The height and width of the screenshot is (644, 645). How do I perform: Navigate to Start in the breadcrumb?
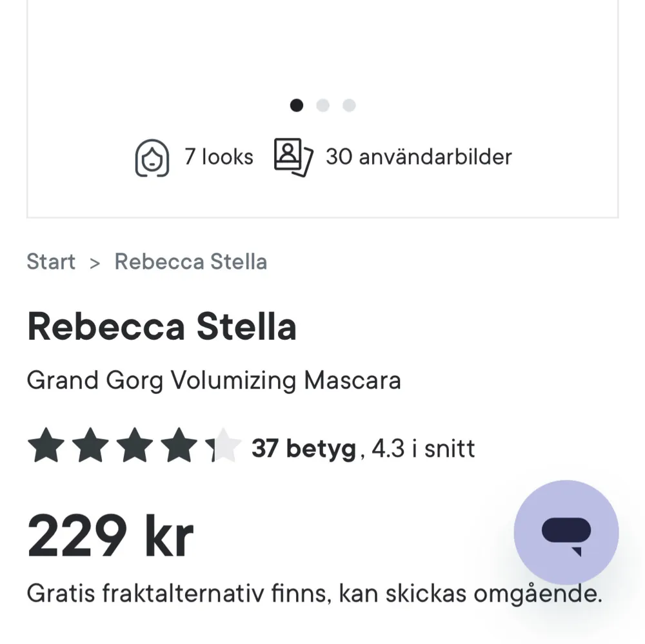[x=51, y=262]
